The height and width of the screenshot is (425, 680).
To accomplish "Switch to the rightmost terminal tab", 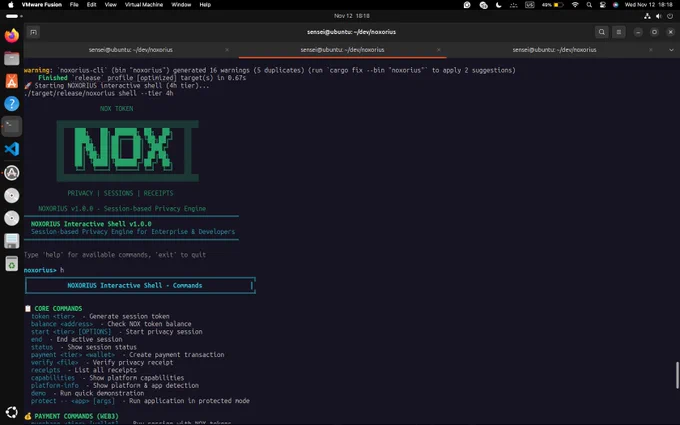I will [554, 50].
